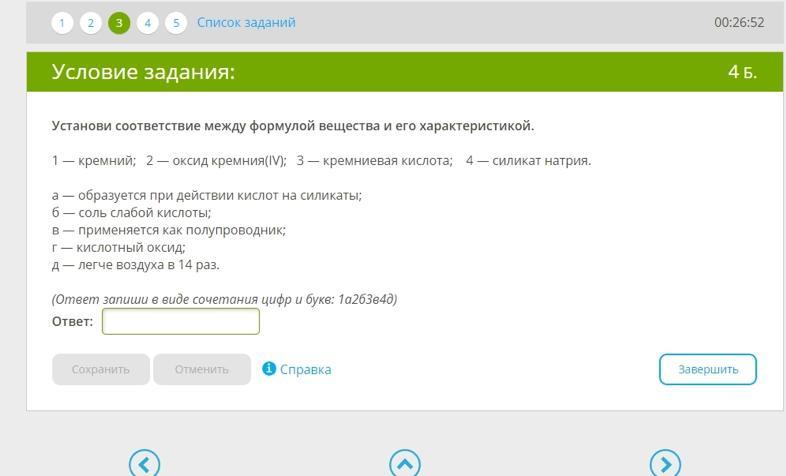The height and width of the screenshot is (476, 786).
Task: Jump to task number 5
Action: pos(176,23)
